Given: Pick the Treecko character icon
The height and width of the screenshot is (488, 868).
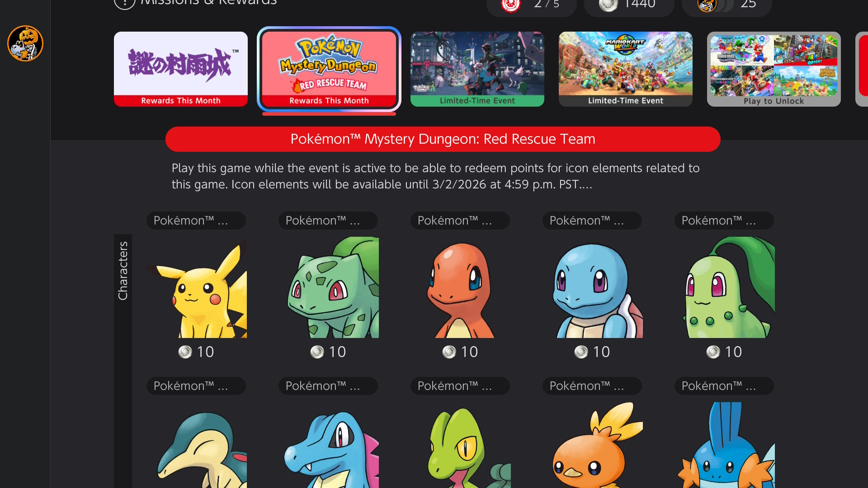Looking at the screenshot, I should click(460, 445).
